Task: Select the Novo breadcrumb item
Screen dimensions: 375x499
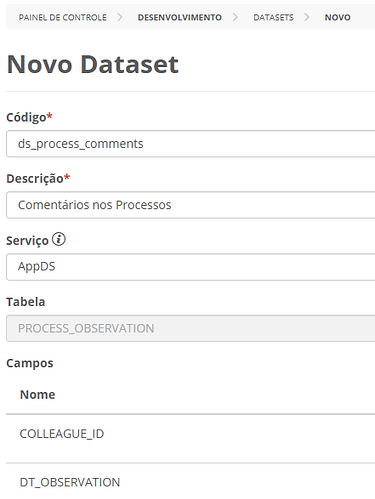Action: [337, 17]
